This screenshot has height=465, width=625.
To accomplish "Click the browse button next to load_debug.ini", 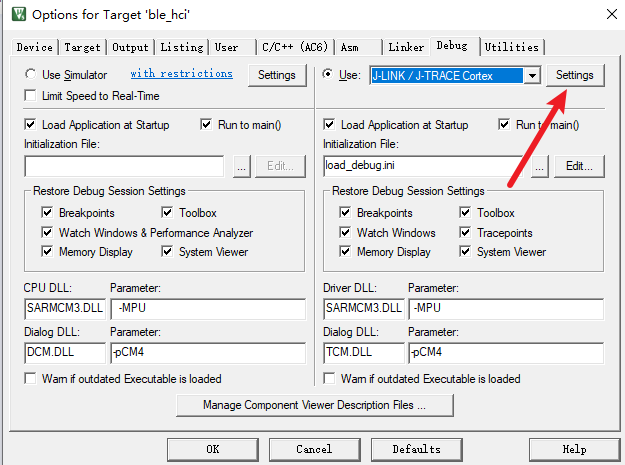I will tap(540, 167).
